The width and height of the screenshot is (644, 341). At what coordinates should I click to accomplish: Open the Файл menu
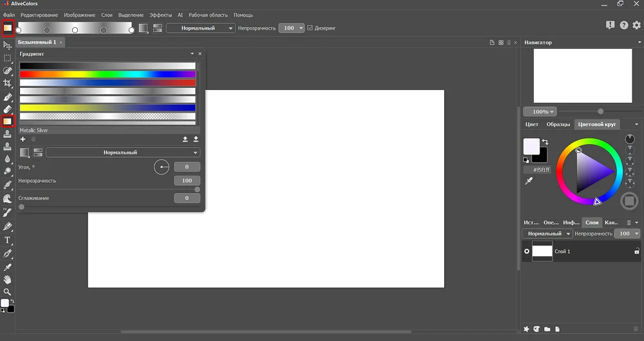pos(9,15)
